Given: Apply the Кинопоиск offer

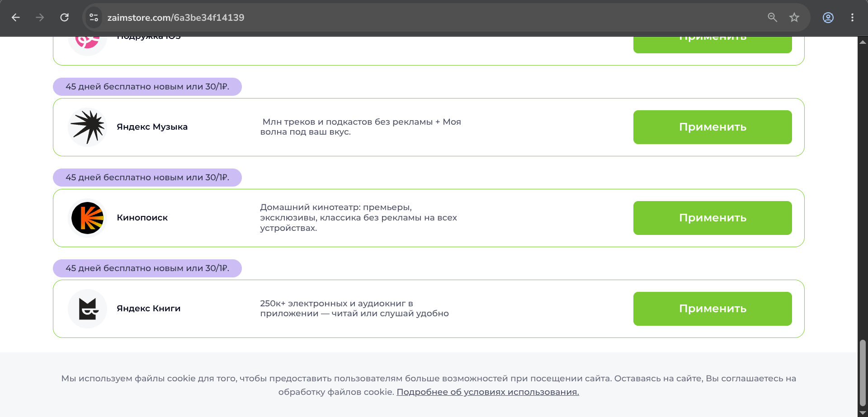Looking at the screenshot, I should 712,218.
